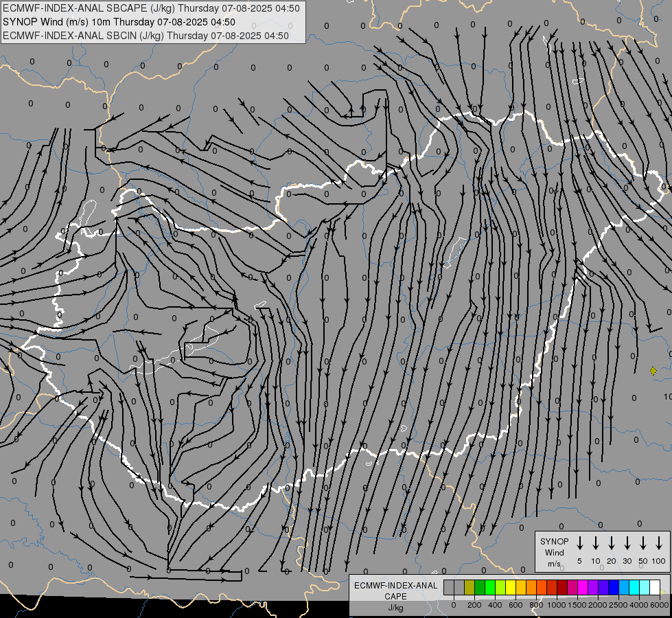This screenshot has width=672, height=618.
Task: Click the 2000 tick label under the colorbar
Action: 598,605
